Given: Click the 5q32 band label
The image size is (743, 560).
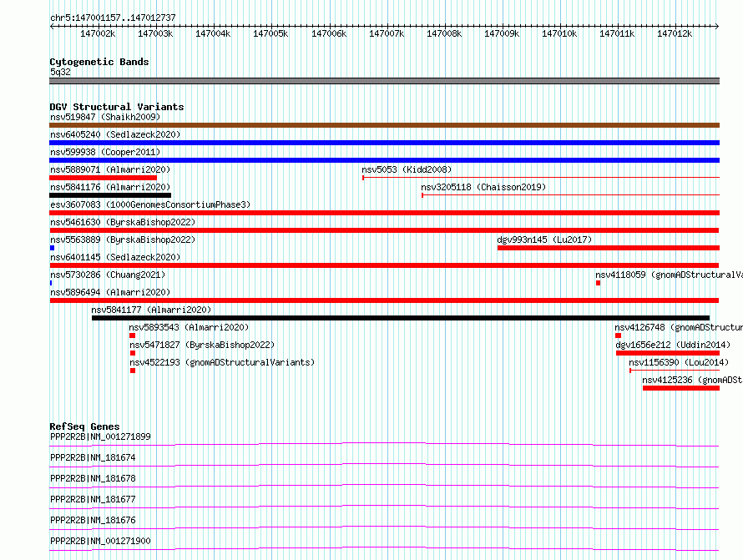Looking at the screenshot, I should point(60,72).
